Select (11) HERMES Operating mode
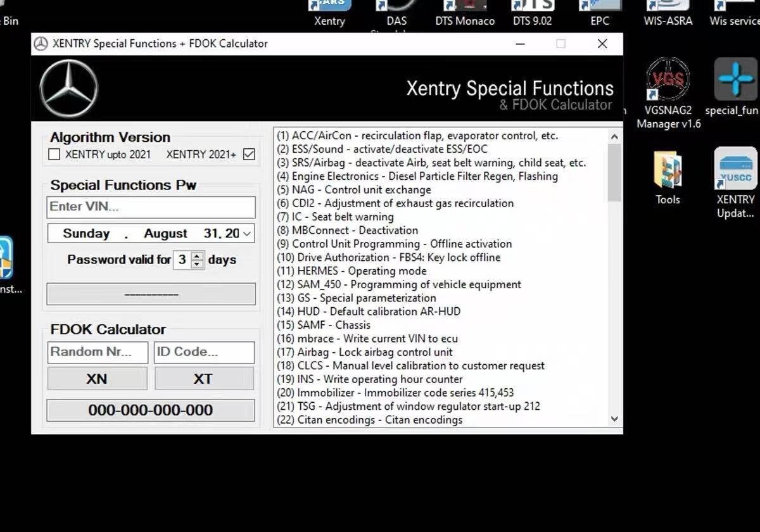 point(351,271)
